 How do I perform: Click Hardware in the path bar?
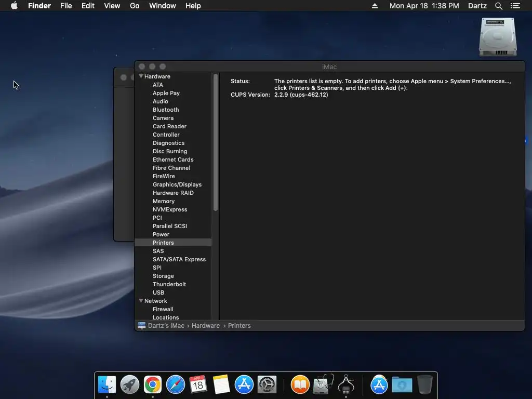coord(206,325)
